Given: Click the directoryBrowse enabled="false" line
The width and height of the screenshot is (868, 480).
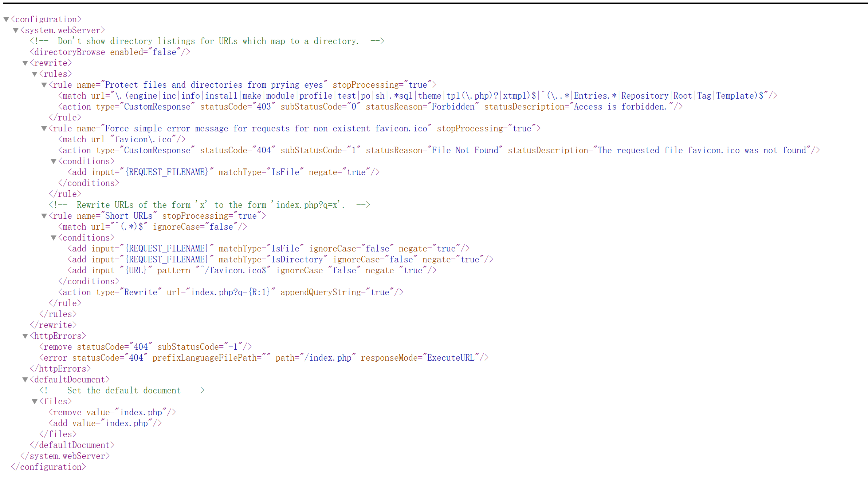Looking at the screenshot, I should [x=110, y=52].
